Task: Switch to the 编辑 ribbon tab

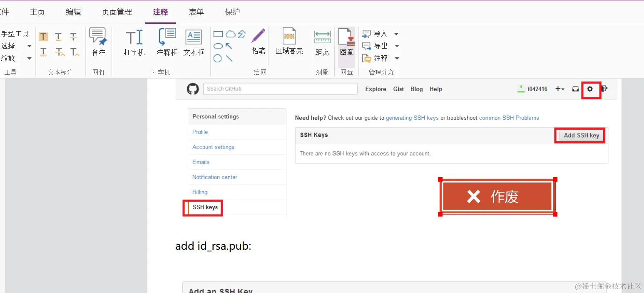Action: pyautogui.click(x=73, y=12)
